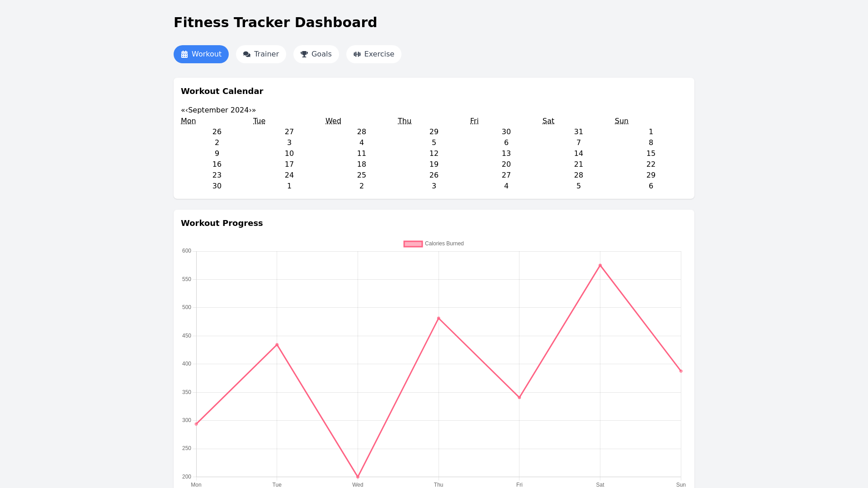
Task: Jump forward one year with » arrow
Action: [254, 110]
